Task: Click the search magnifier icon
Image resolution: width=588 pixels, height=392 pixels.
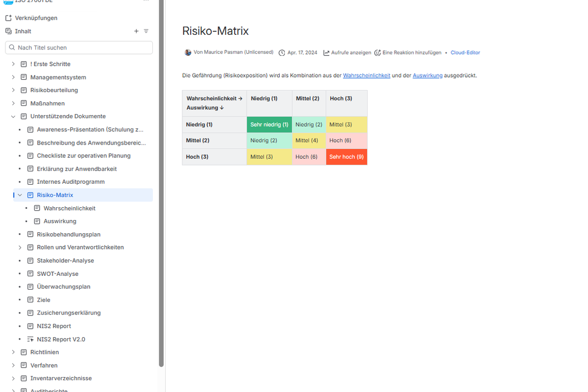Action: click(x=12, y=48)
